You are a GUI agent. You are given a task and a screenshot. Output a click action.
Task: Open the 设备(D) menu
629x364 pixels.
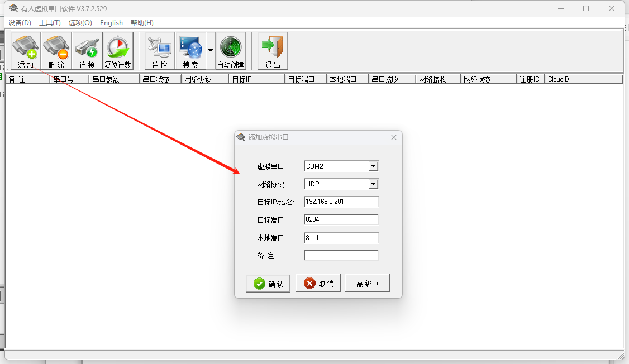[x=20, y=23]
